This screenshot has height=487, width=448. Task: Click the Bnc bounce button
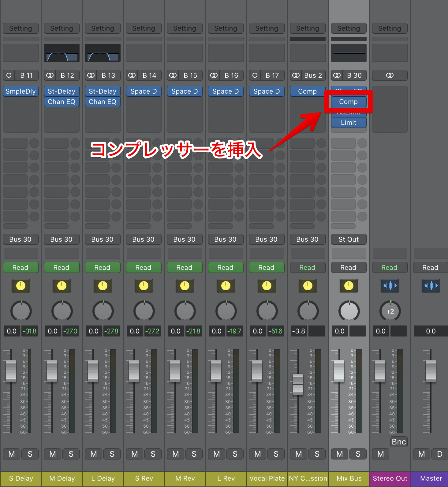click(x=399, y=442)
